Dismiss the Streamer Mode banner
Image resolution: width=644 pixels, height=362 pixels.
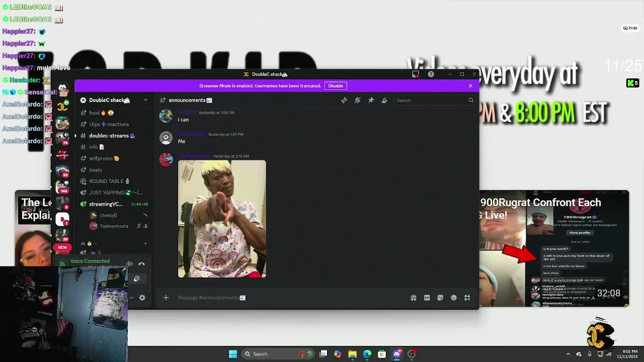470,86
